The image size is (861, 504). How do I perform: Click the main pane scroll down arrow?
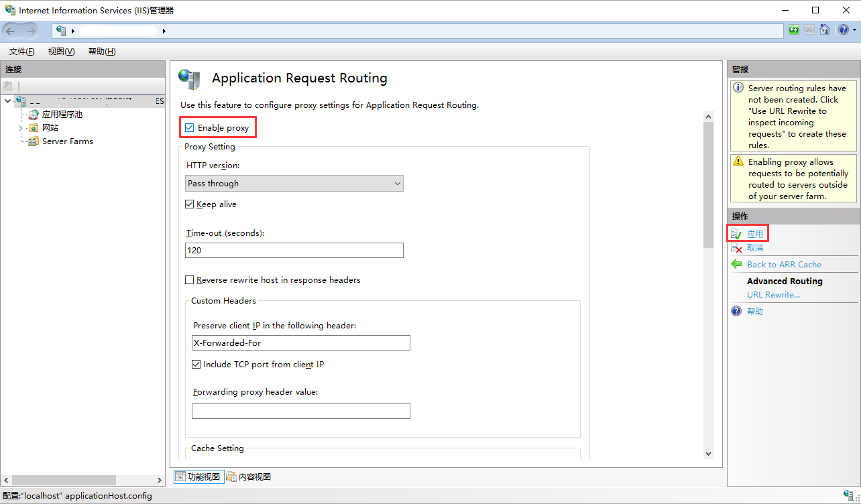pos(709,454)
